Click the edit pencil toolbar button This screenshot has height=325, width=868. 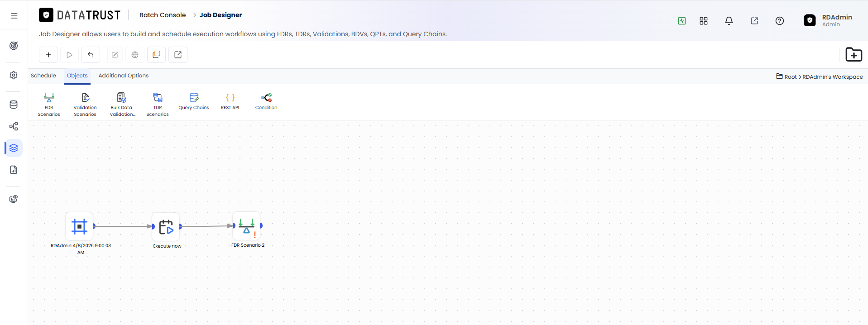point(115,55)
